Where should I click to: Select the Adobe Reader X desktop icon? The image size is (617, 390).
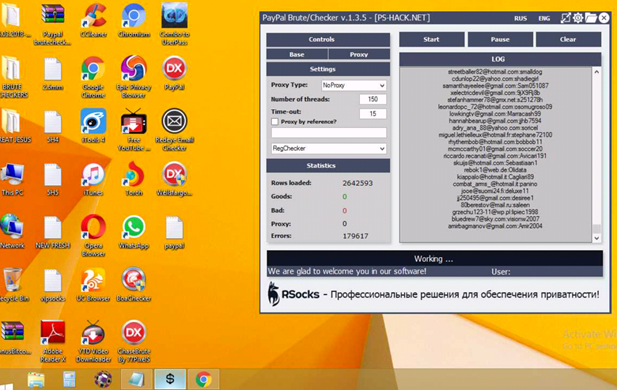53,341
